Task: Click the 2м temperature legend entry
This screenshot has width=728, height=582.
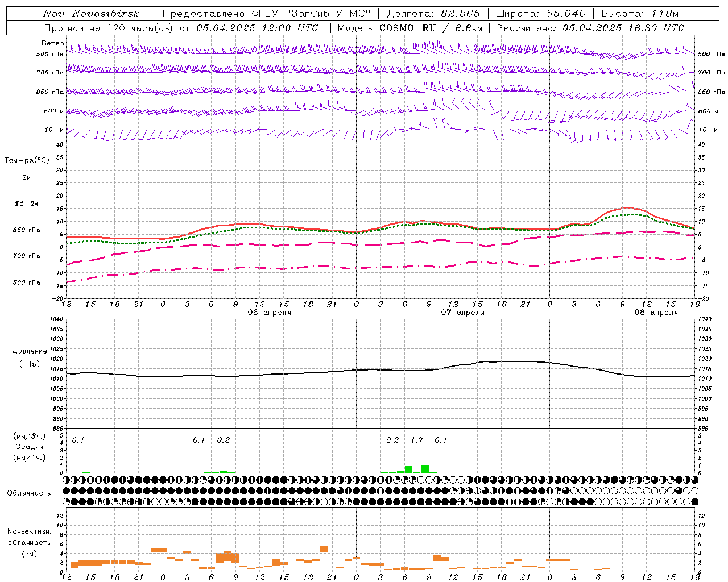Action: coord(27,178)
